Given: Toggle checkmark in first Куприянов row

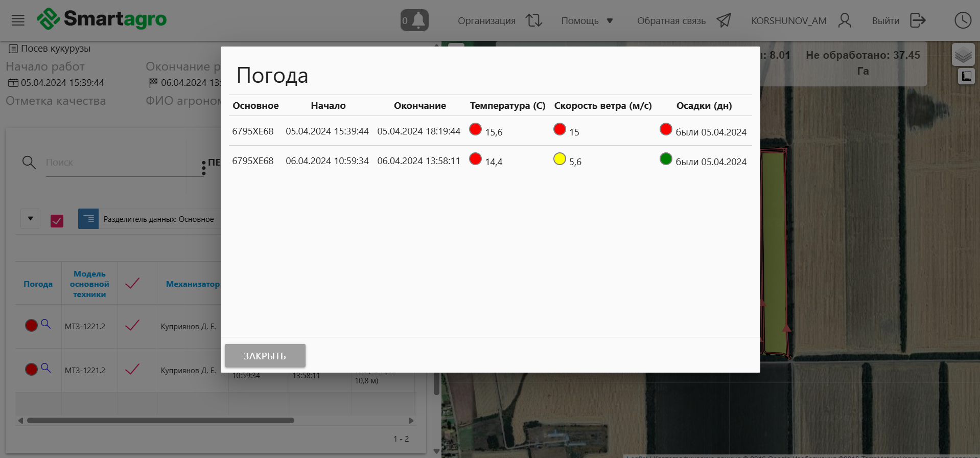Looking at the screenshot, I should pyautogui.click(x=132, y=326).
